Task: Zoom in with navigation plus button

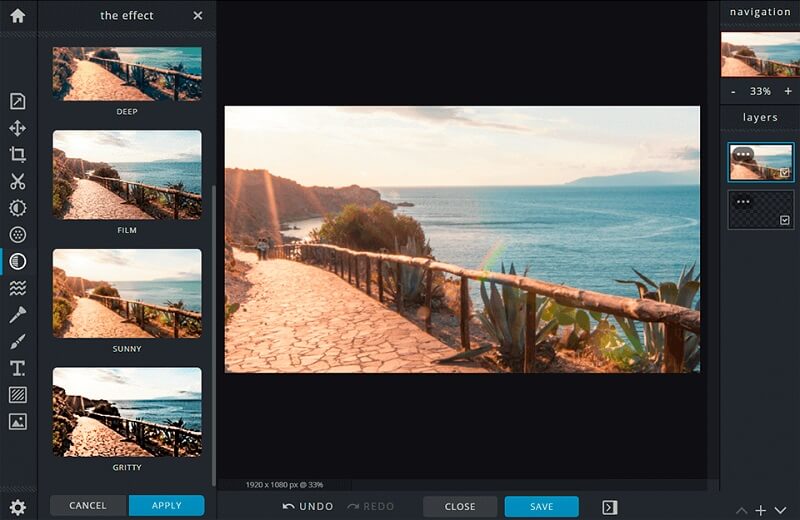Action: (788, 91)
